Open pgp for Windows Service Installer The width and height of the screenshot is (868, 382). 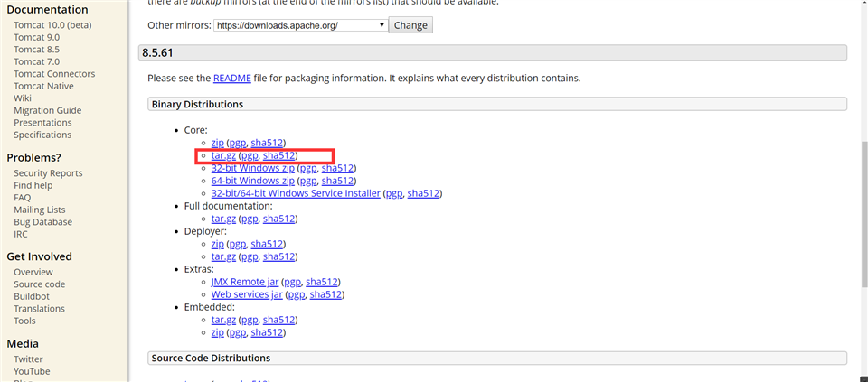click(x=394, y=193)
